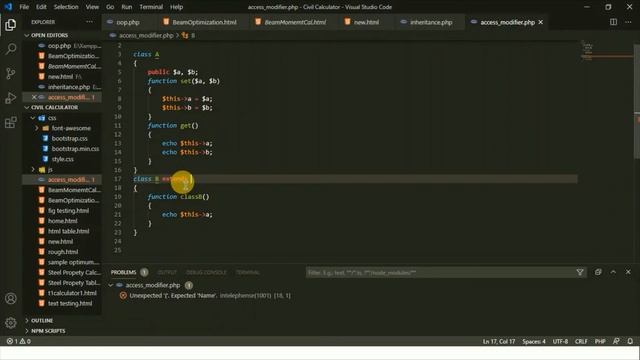
Task: Select the Unexpected '{' error message
Action: 210,296
